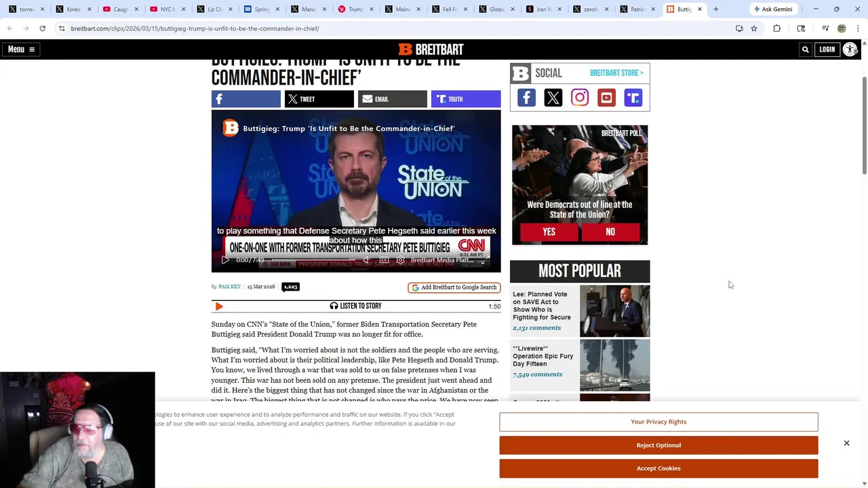Play the Listen to Story audio
This screenshot has width=868, height=488.
(x=219, y=306)
